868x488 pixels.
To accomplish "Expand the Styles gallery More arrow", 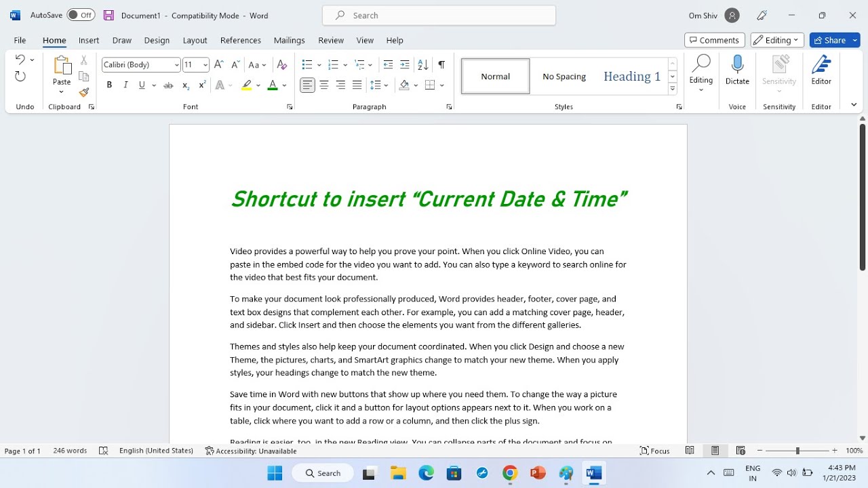I will pos(673,89).
